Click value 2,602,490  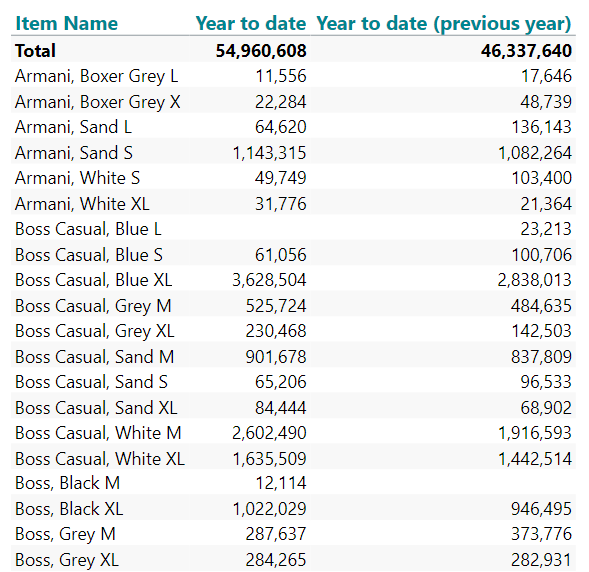269,433
